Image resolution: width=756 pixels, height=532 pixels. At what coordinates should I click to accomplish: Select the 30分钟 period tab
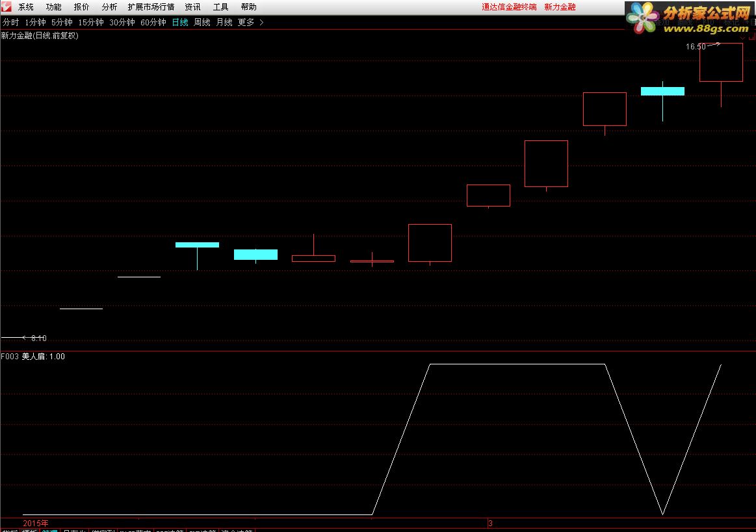pos(122,22)
